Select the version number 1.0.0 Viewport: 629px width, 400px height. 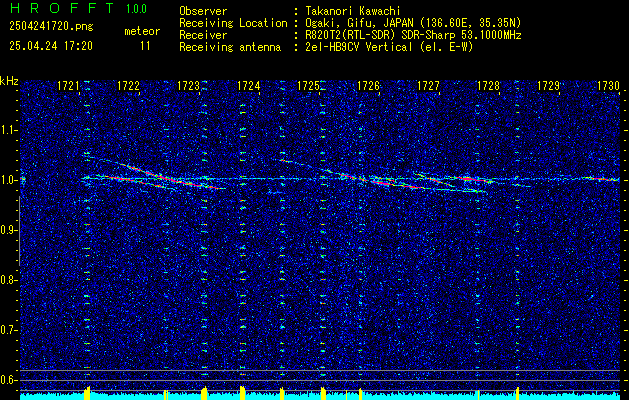136,9
